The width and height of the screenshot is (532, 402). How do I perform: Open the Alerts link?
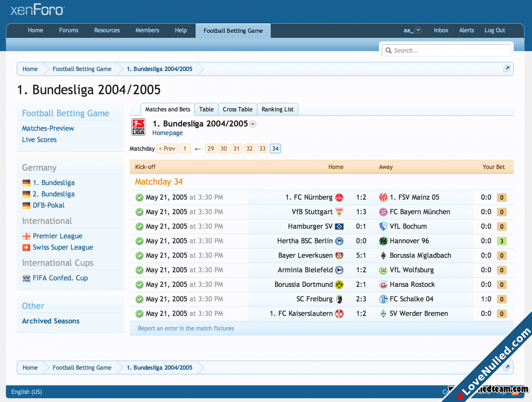click(466, 30)
